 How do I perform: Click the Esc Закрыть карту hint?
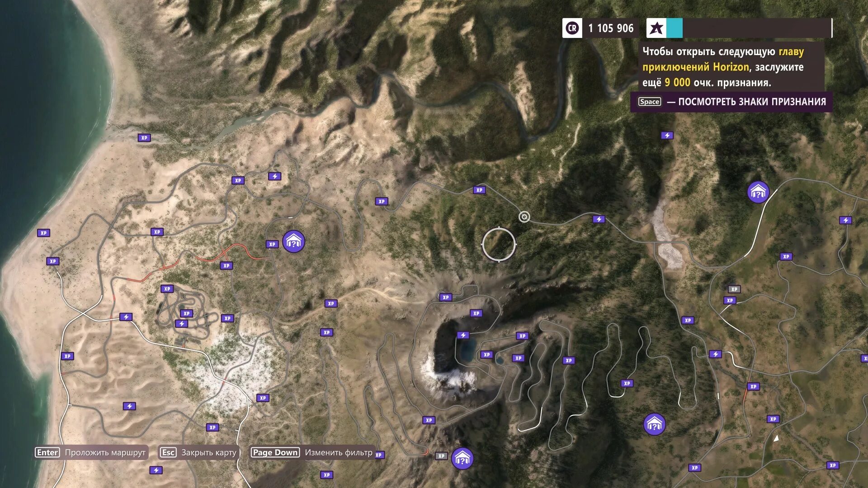[x=199, y=452]
